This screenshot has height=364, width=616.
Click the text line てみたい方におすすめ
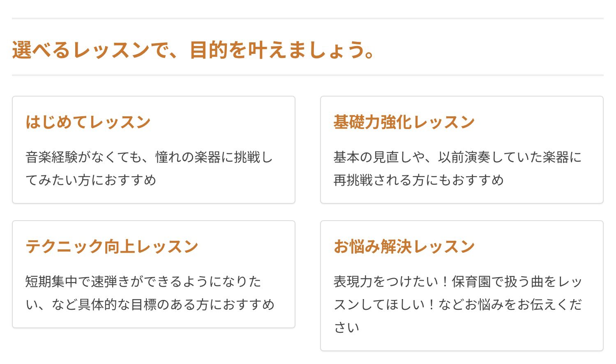point(91,180)
